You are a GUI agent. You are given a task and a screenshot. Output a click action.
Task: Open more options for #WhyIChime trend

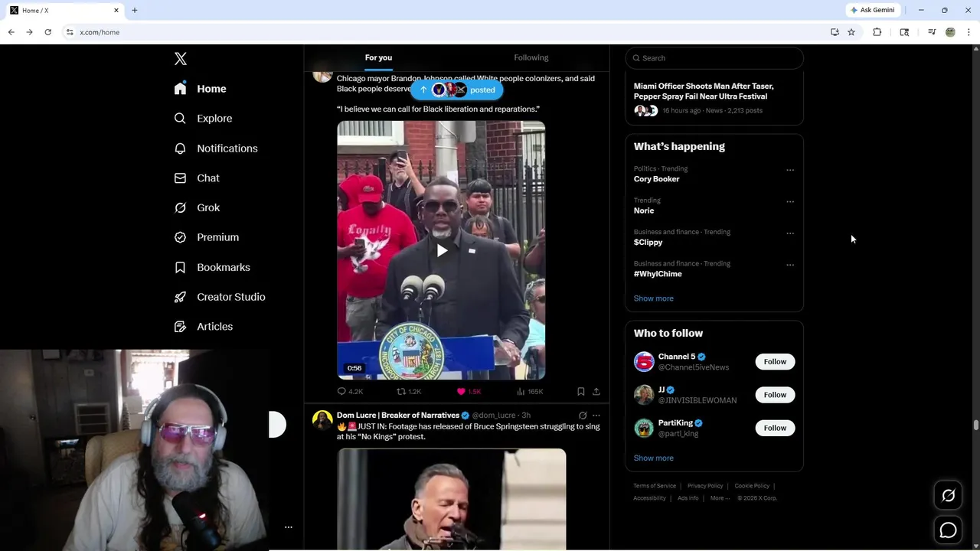pos(790,265)
